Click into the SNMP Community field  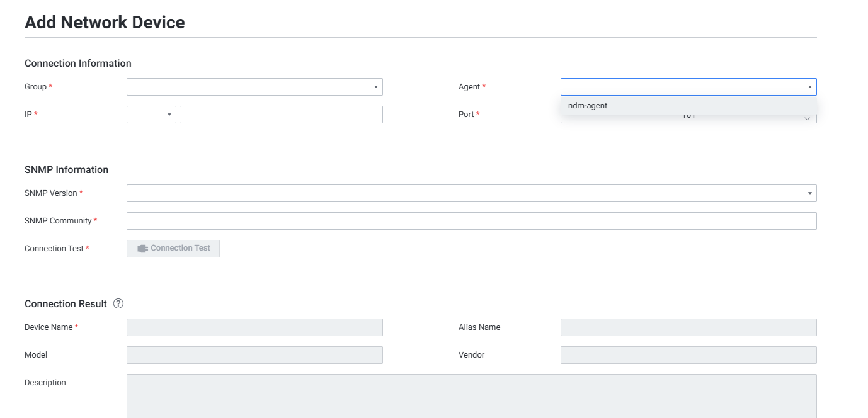click(x=471, y=221)
